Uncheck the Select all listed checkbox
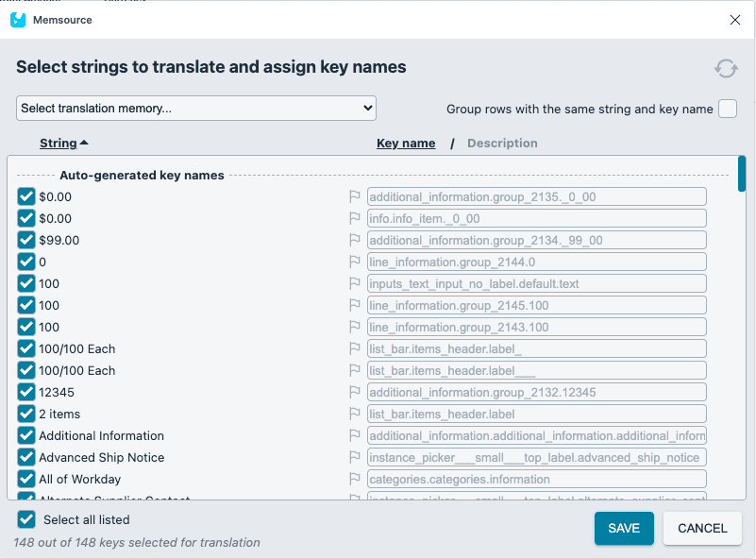 tap(26, 519)
